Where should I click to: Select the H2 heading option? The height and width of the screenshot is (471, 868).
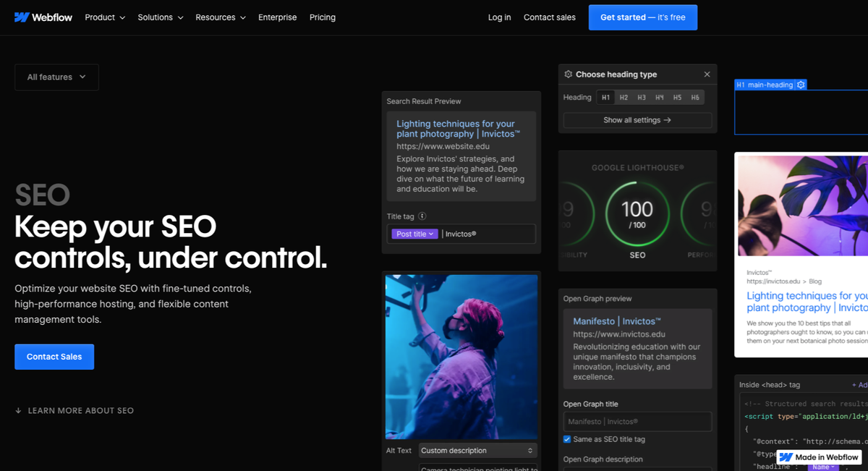coord(624,98)
